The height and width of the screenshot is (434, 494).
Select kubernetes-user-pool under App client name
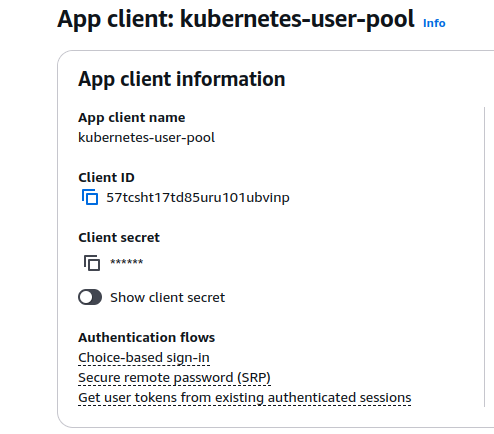point(146,137)
